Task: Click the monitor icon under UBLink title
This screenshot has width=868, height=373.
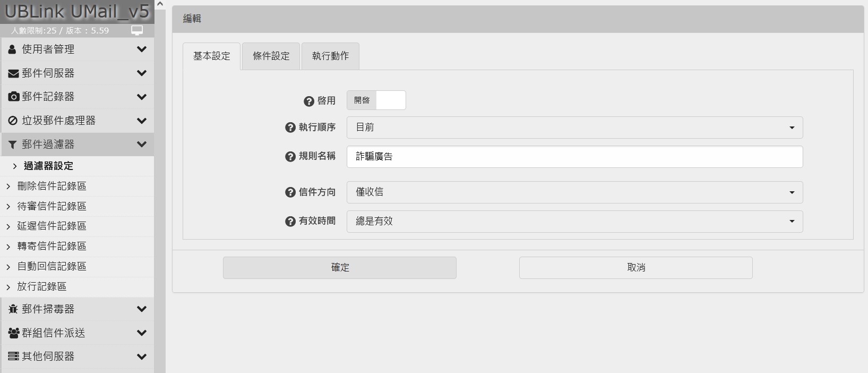Action: (137, 31)
